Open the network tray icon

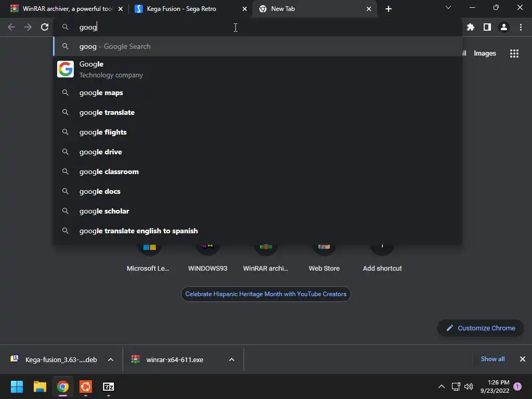(456, 387)
